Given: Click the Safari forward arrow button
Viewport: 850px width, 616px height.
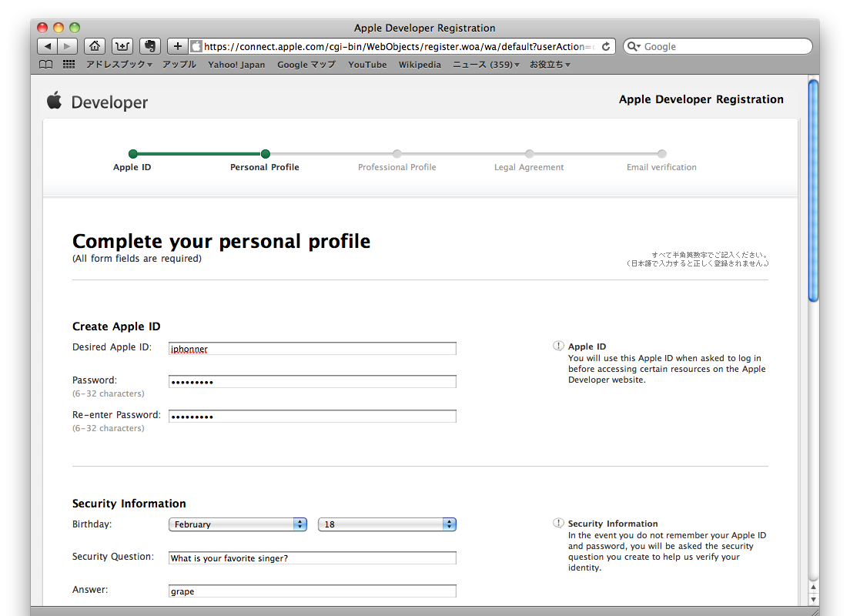Looking at the screenshot, I should (x=68, y=46).
